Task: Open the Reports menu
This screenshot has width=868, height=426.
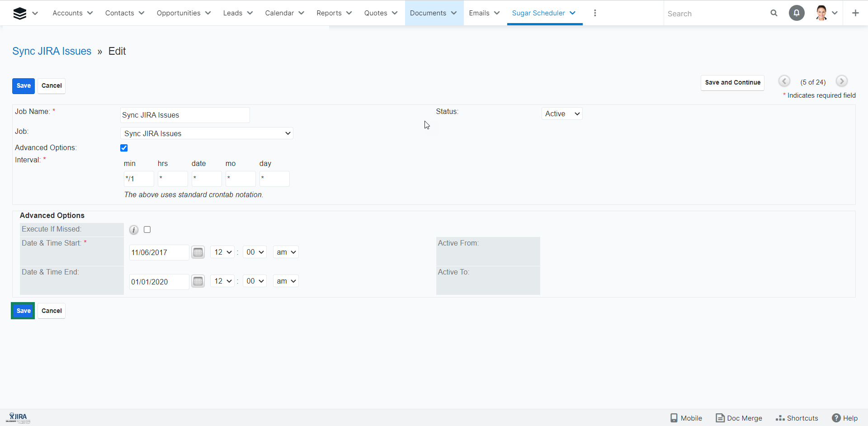Action: (334, 13)
